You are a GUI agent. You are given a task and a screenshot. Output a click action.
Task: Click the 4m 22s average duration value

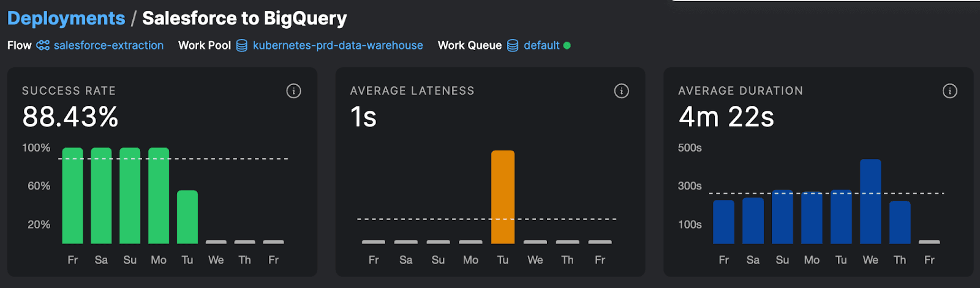point(726,117)
